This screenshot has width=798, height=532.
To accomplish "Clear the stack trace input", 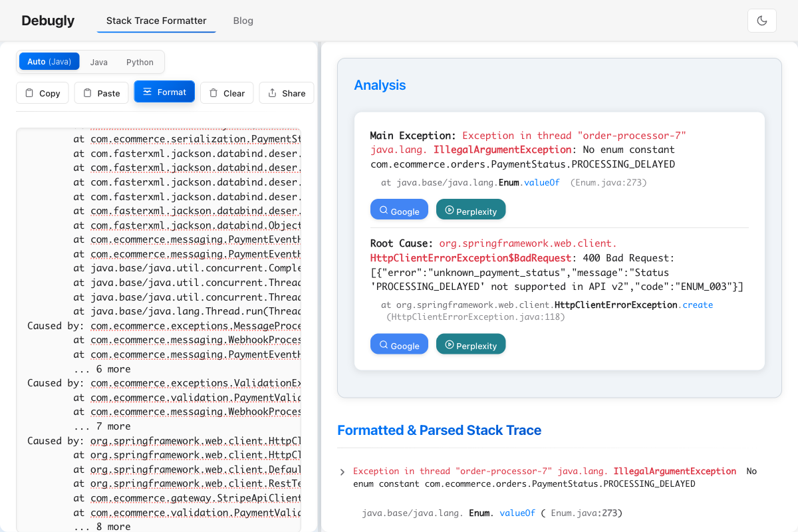I will point(227,93).
